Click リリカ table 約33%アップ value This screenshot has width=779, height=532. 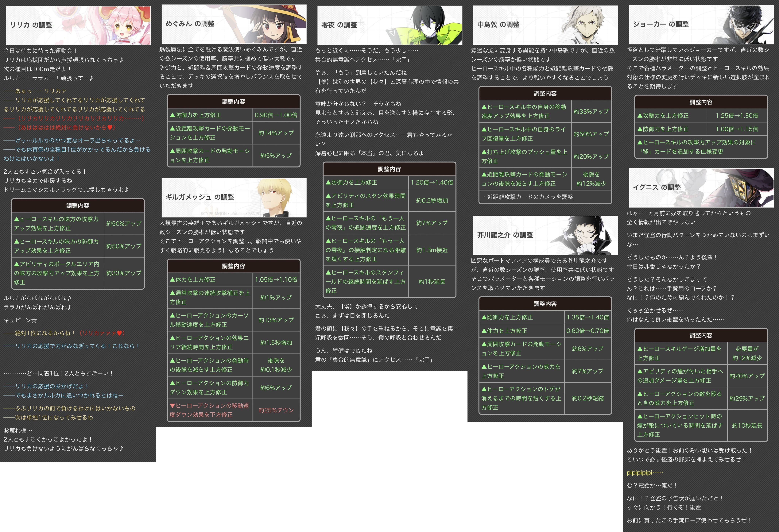coord(124,273)
